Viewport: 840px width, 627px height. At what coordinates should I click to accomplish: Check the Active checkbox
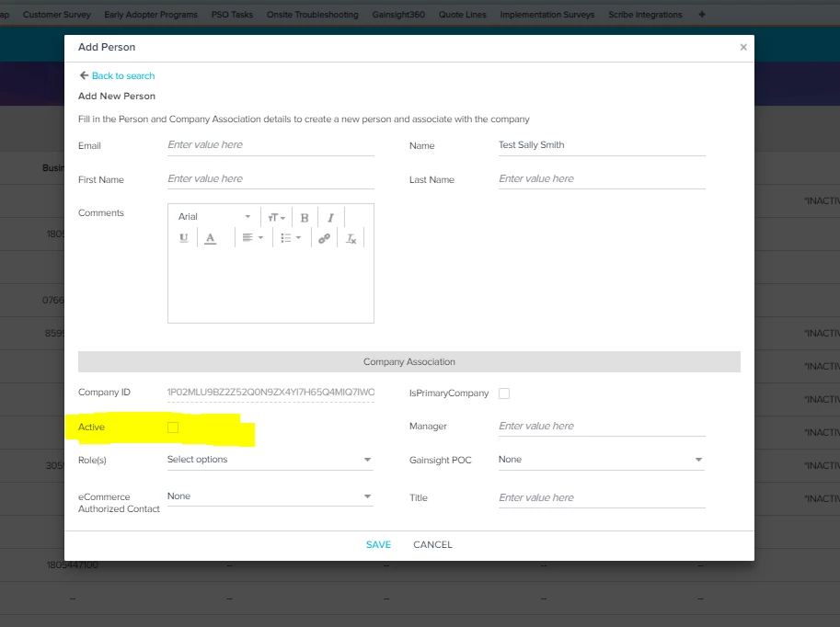point(173,427)
